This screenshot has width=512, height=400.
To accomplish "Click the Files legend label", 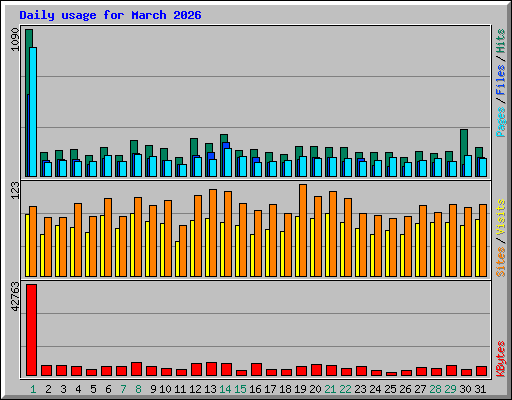I will [x=501, y=80].
